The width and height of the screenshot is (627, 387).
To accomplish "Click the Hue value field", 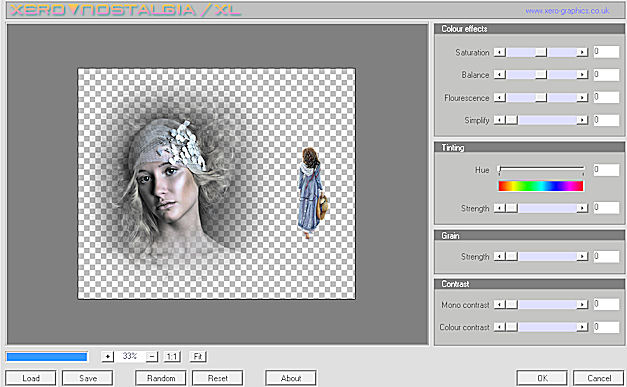I will [x=606, y=170].
